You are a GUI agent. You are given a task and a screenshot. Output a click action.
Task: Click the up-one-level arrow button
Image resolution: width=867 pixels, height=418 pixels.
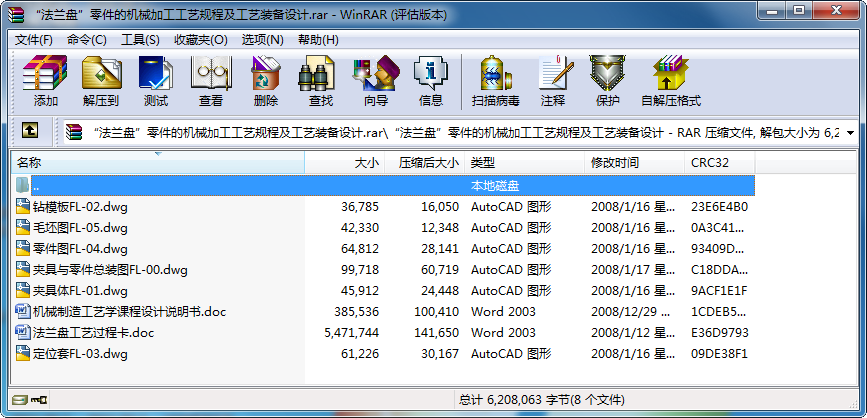click(30, 130)
